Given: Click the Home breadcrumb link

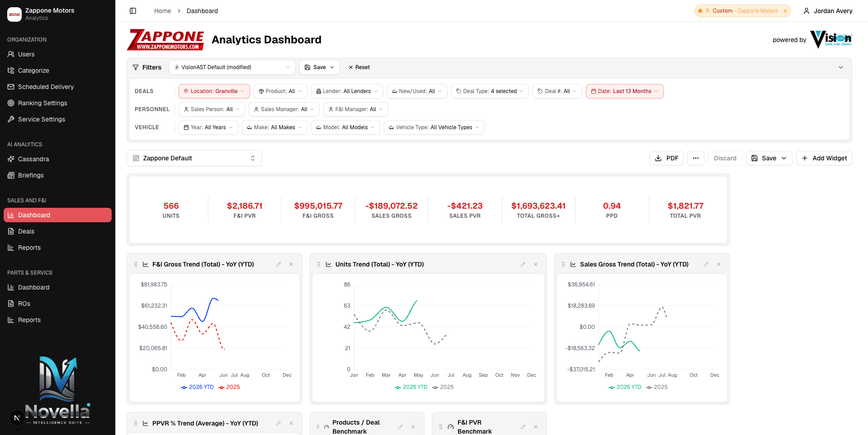Looking at the screenshot, I should (162, 11).
